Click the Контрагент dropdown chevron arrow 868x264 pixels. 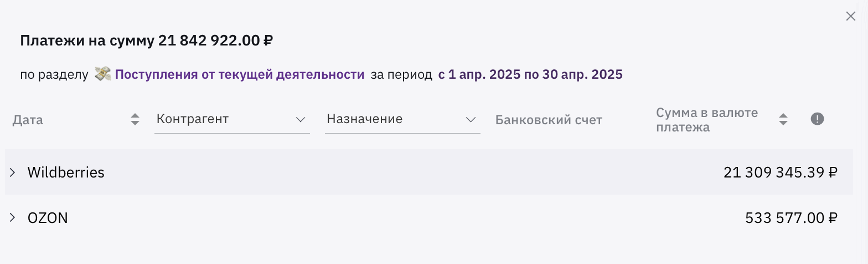[x=301, y=119]
